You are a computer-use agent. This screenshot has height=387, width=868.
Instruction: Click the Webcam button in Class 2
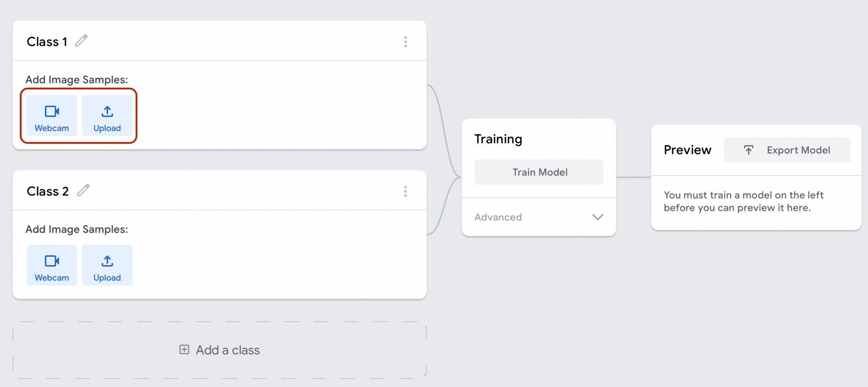point(52,265)
